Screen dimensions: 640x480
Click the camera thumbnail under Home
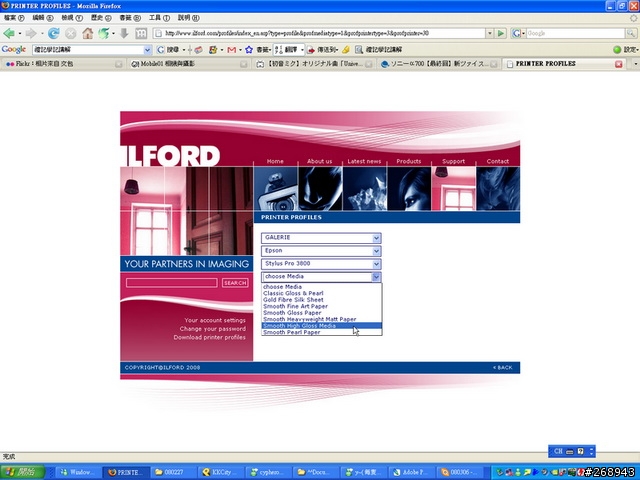276,189
